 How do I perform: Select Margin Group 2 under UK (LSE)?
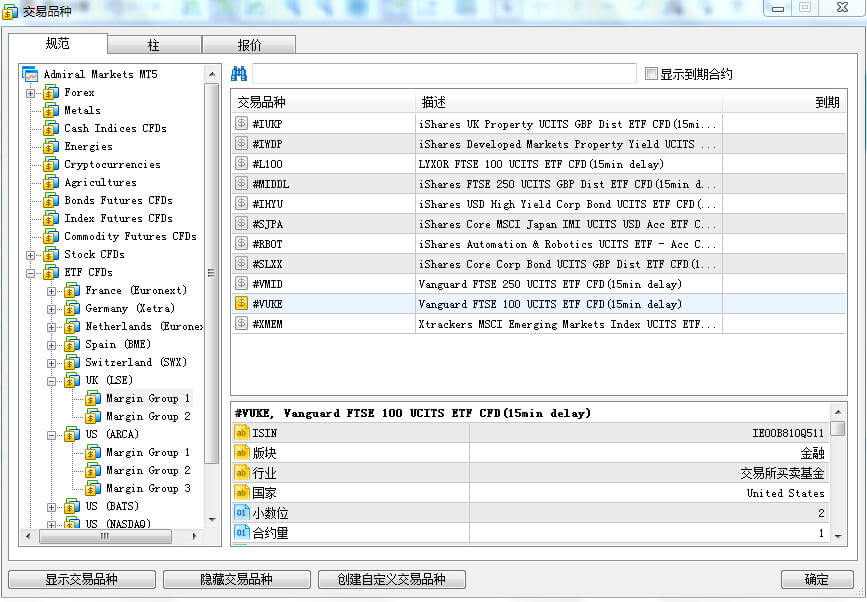pos(148,416)
